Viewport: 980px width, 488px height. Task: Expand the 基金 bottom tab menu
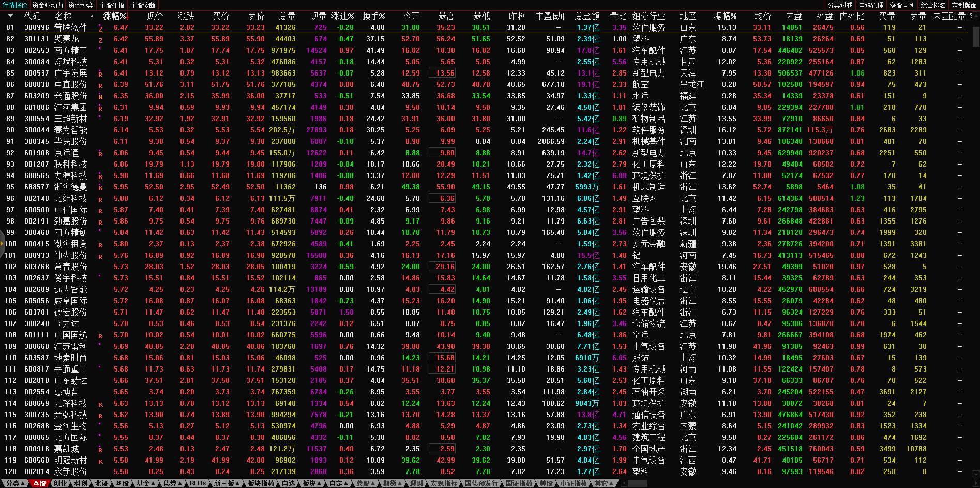(145, 483)
